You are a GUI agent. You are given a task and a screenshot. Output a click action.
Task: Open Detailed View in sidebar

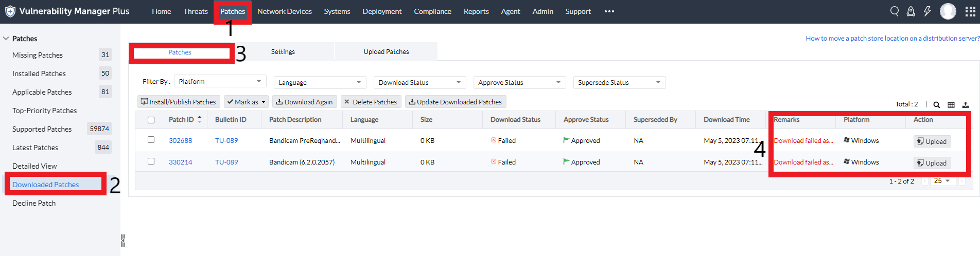click(34, 166)
